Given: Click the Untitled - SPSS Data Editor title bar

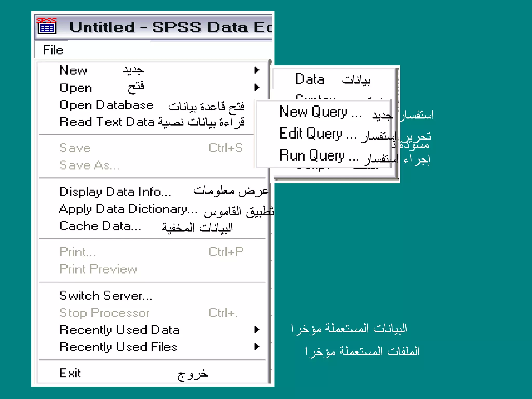Looking at the screenshot, I should (x=153, y=27).
